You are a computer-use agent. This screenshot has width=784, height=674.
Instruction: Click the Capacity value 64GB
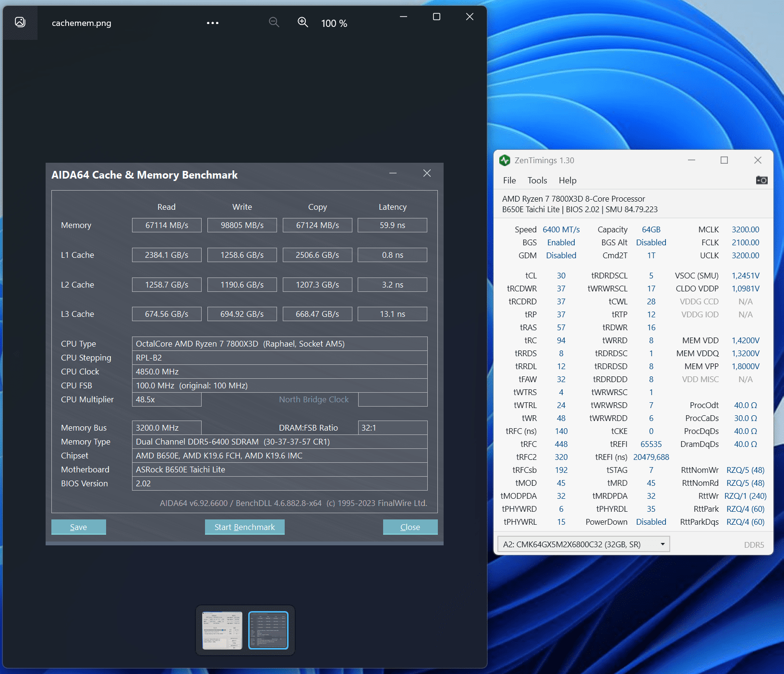pyautogui.click(x=651, y=229)
